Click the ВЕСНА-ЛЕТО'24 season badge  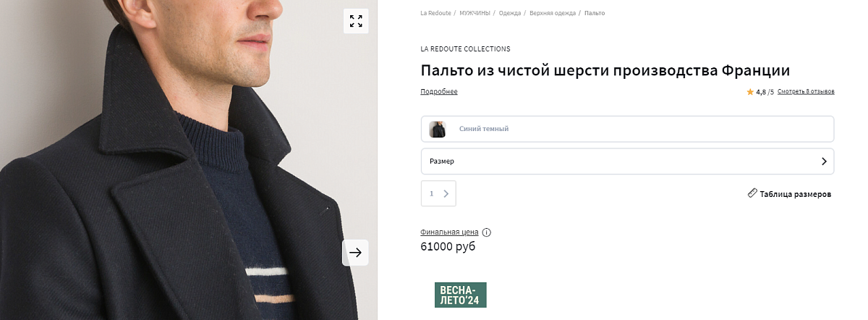pos(461,295)
